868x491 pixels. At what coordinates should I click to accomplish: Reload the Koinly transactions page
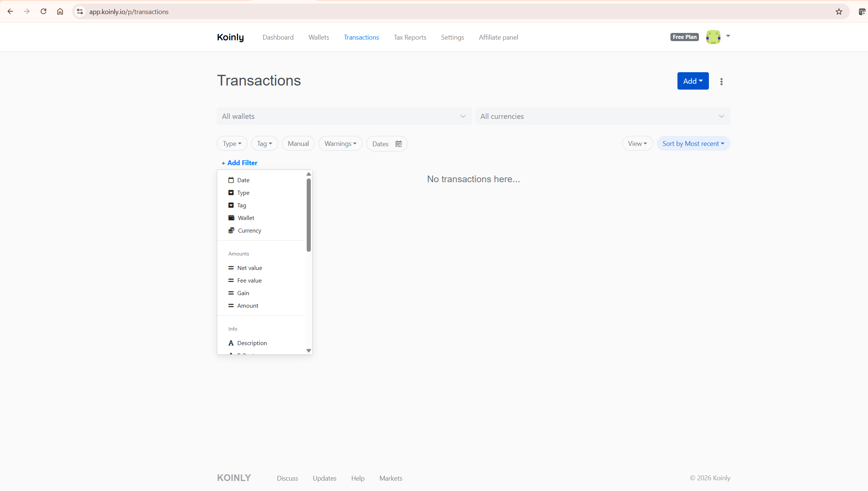(x=43, y=11)
